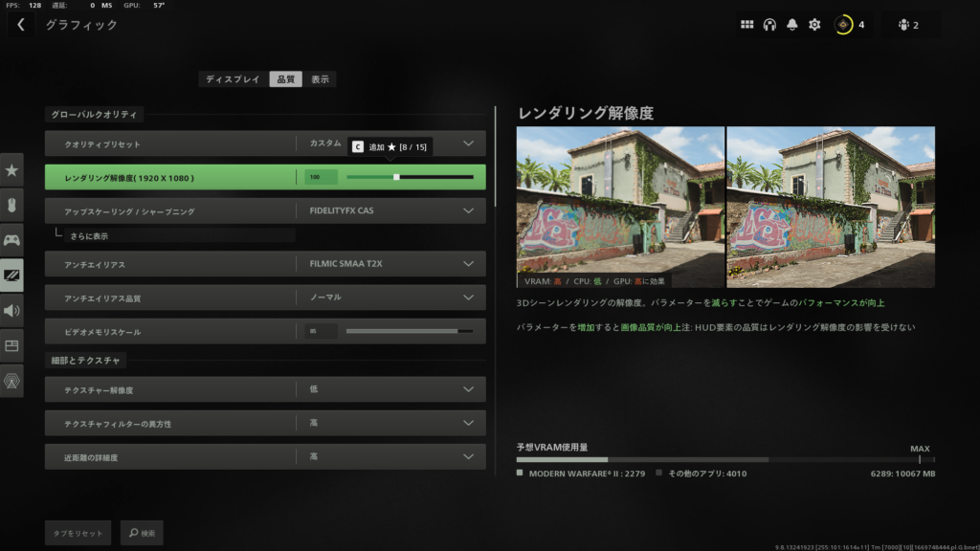Open the grid menu at top right
The width and height of the screenshot is (980, 551).
tap(747, 24)
